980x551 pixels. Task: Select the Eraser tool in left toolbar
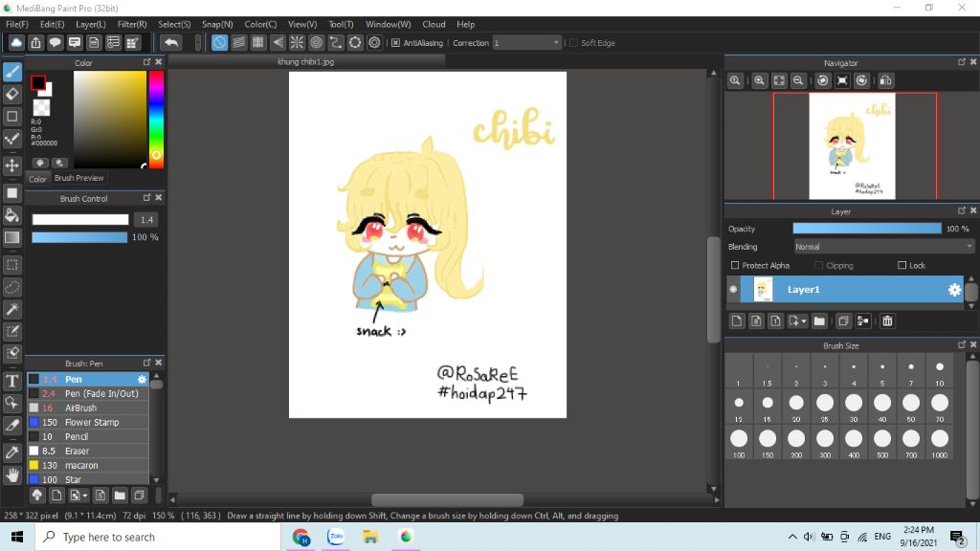[x=11, y=94]
